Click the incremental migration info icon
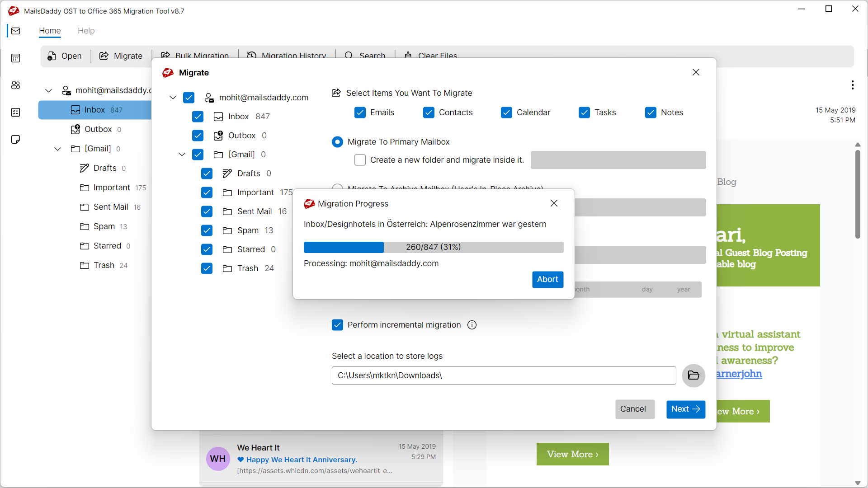The image size is (868, 488). (x=472, y=325)
